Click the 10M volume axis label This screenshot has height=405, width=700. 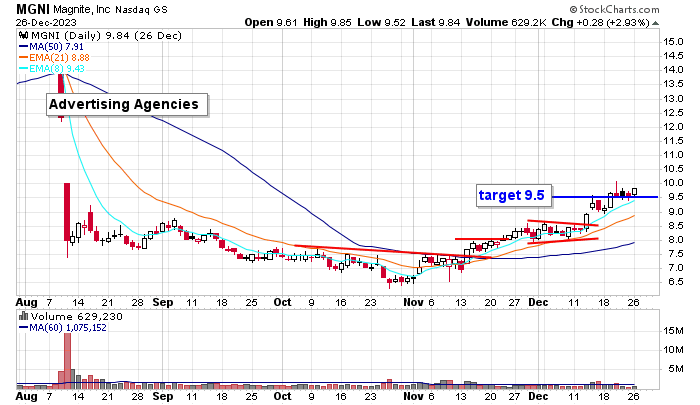tap(673, 350)
